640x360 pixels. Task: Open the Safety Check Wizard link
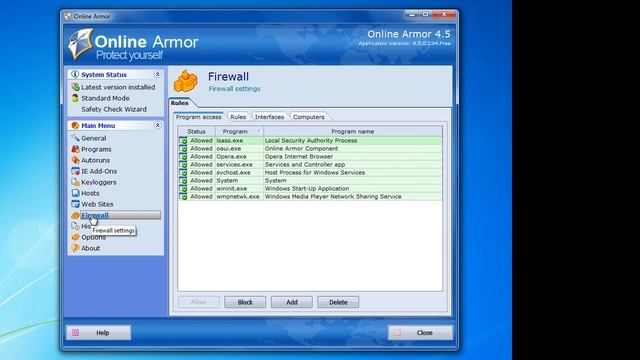pyautogui.click(x=114, y=109)
